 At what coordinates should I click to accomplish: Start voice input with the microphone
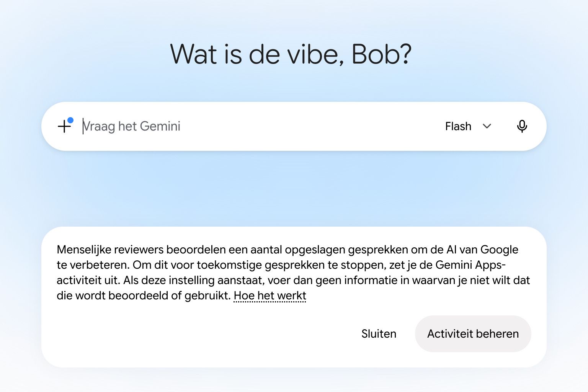522,126
